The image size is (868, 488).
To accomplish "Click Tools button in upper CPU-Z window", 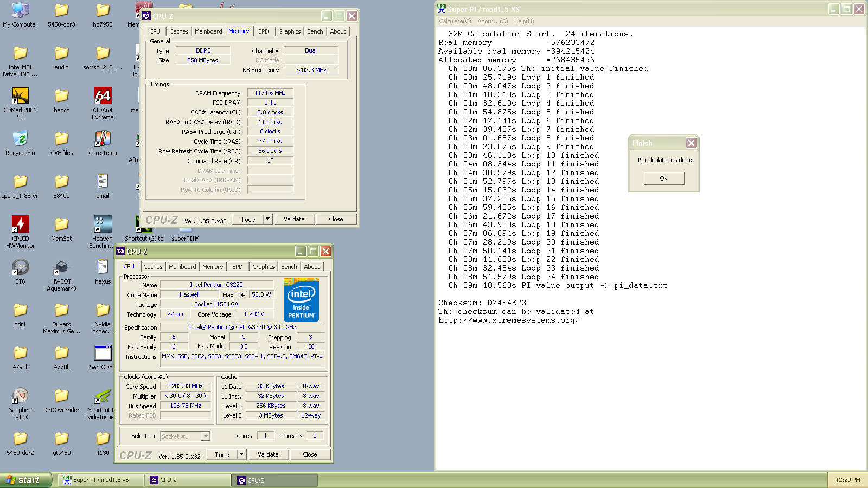I will pyautogui.click(x=248, y=219).
